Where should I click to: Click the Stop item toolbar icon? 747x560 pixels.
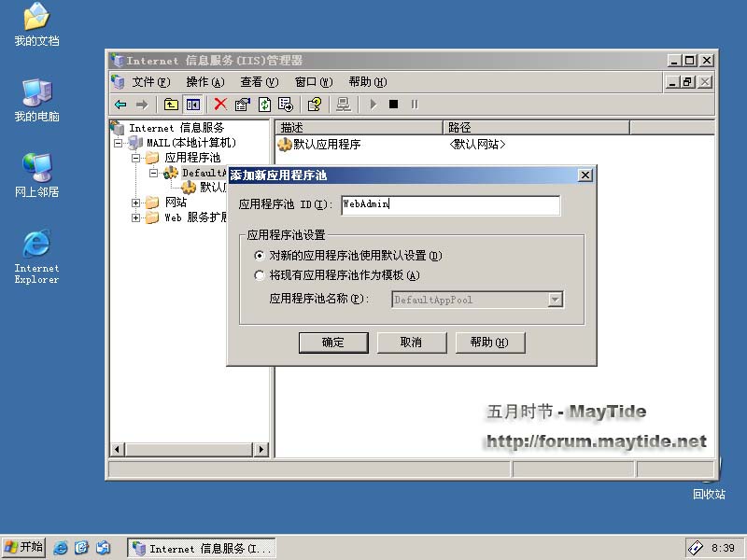pos(393,105)
